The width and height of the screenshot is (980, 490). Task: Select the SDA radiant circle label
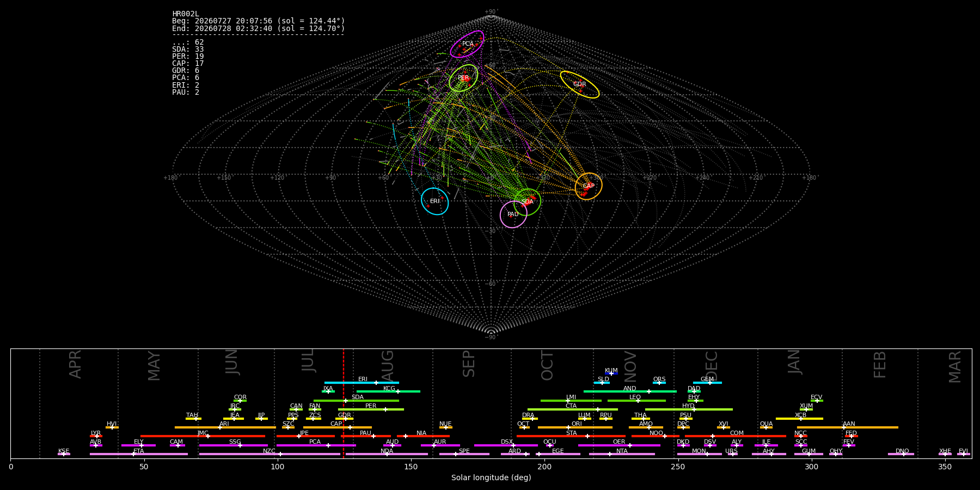[528, 202]
